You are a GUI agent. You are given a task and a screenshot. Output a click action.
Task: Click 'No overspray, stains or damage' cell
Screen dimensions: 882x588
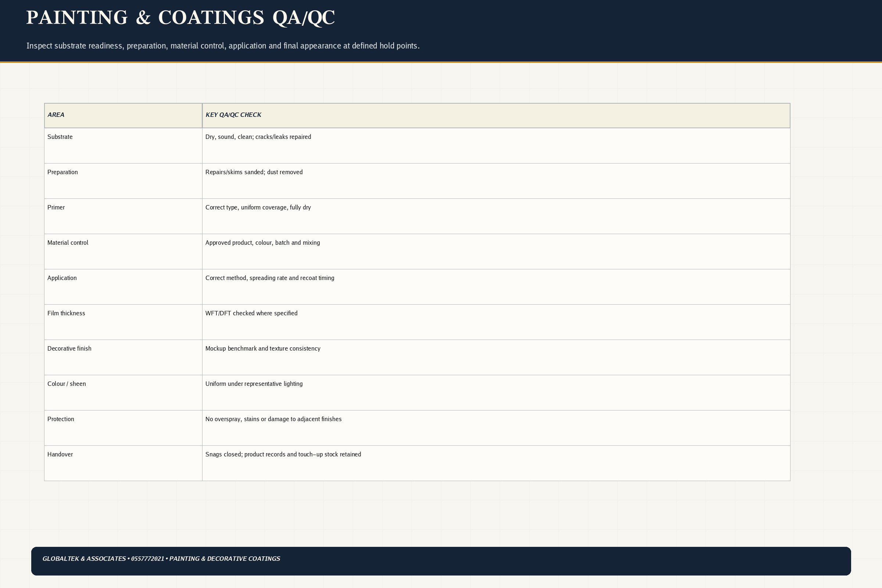(496, 427)
